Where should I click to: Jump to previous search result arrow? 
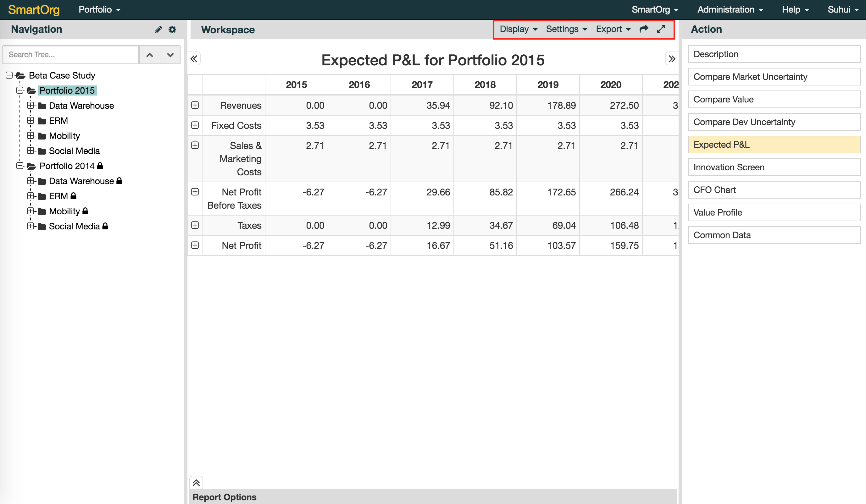(x=149, y=55)
